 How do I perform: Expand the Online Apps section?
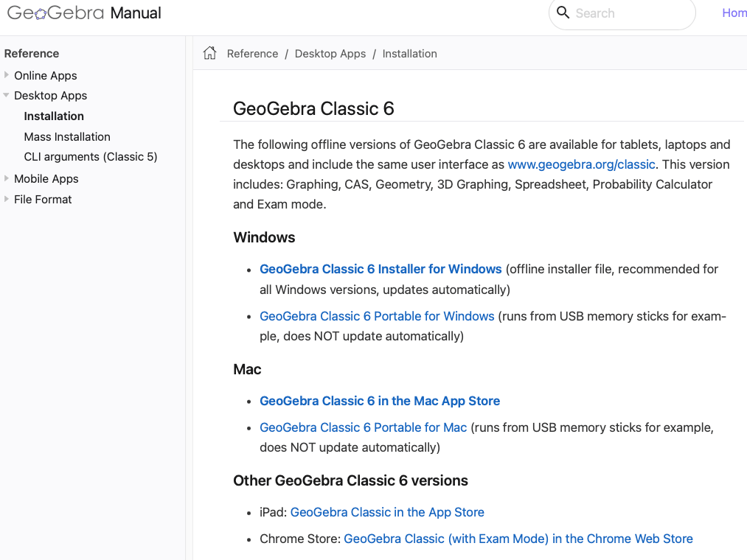[x=7, y=75]
